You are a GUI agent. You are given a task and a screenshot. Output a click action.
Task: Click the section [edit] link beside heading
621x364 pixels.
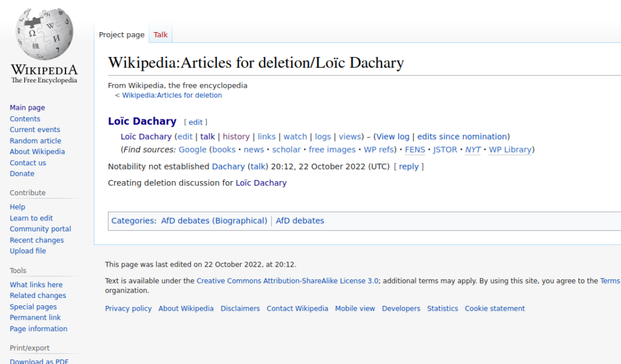pyautogui.click(x=196, y=122)
